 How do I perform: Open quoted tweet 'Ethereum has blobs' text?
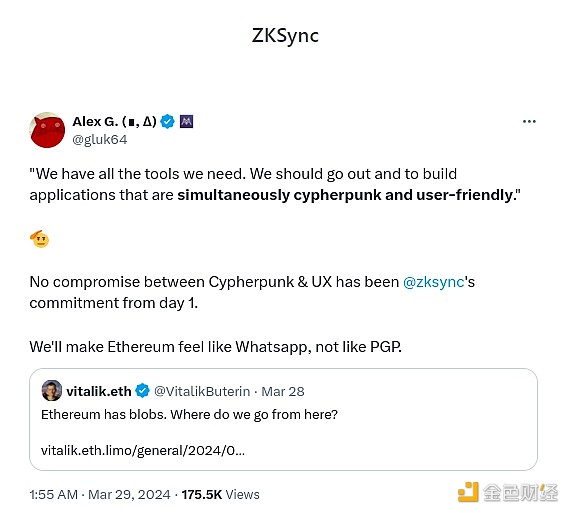point(189,414)
